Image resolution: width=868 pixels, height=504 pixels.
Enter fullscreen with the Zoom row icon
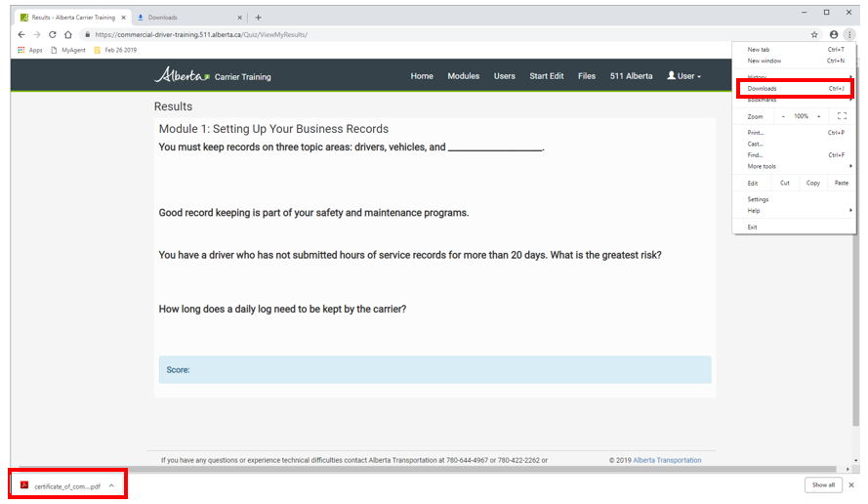coord(842,116)
